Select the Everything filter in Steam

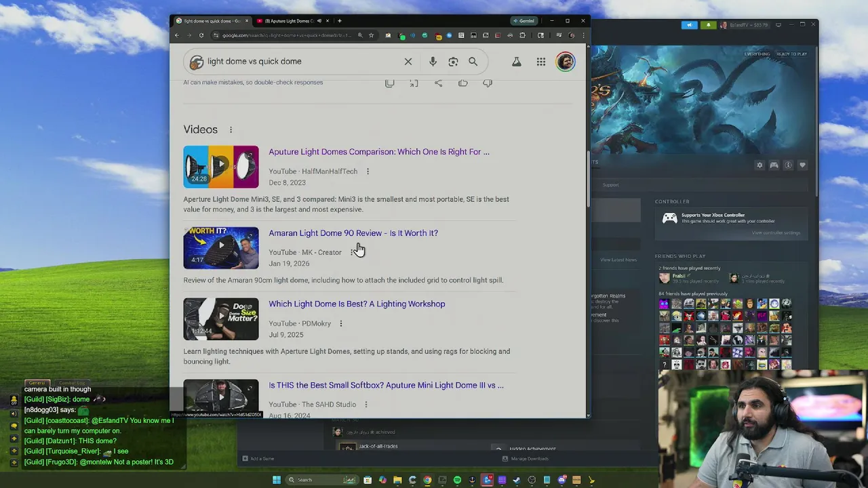757,54
